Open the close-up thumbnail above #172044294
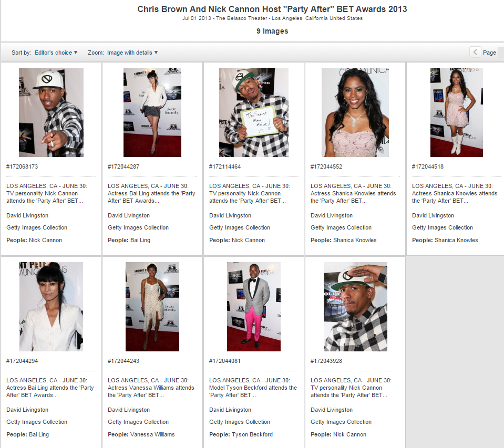This screenshot has height=448, width=504. (51, 306)
